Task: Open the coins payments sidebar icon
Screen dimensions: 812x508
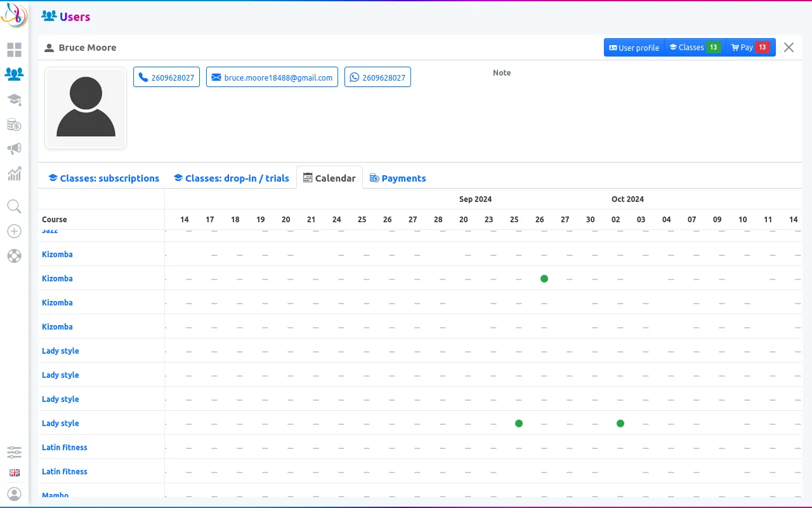Action: [14, 124]
